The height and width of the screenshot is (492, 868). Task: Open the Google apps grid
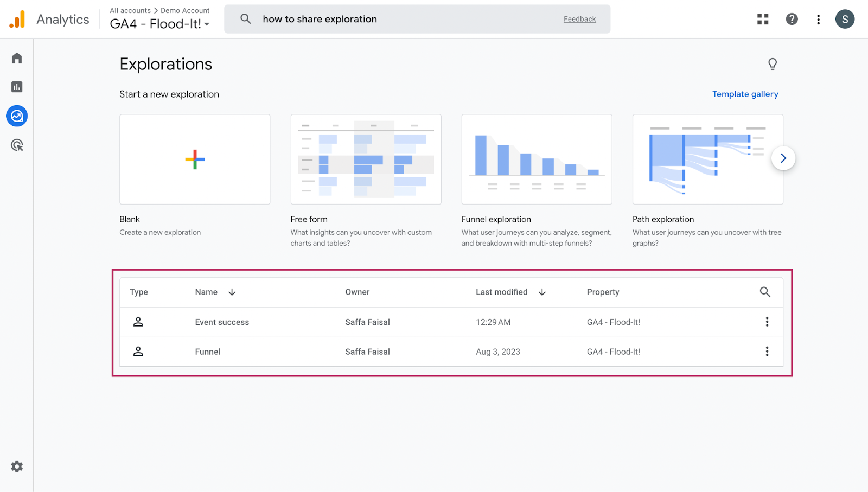[x=763, y=19]
